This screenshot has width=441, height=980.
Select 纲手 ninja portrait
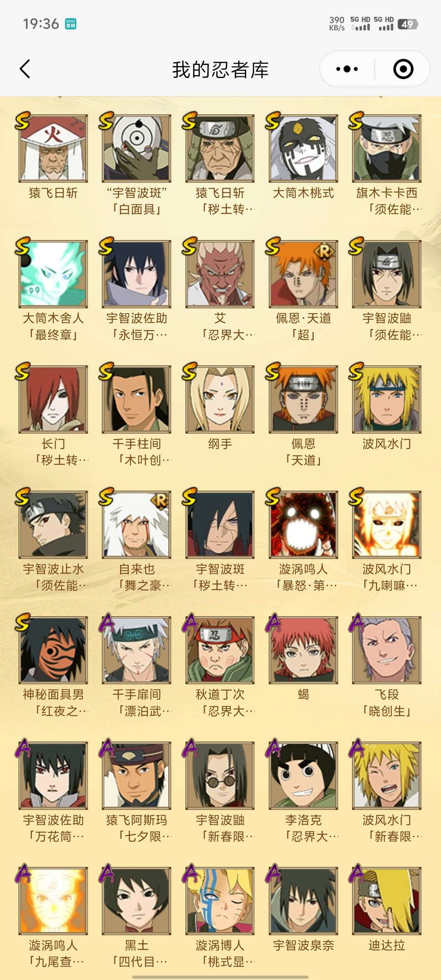220,399
